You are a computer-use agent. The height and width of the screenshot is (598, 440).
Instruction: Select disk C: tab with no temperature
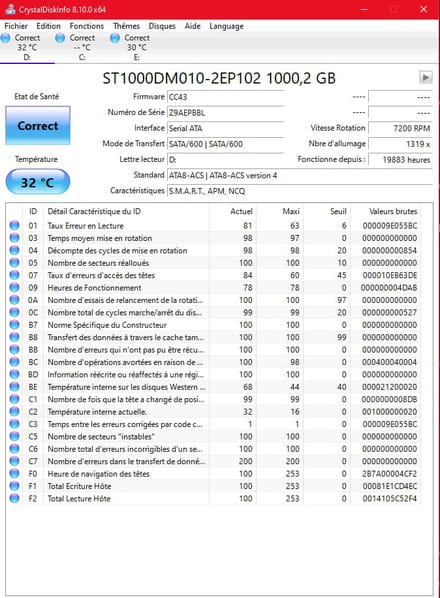click(x=82, y=47)
